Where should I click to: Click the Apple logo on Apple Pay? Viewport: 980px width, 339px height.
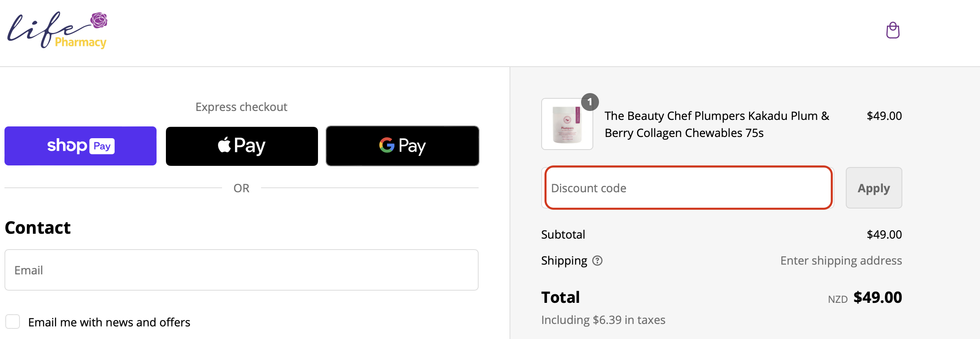coord(224,145)
